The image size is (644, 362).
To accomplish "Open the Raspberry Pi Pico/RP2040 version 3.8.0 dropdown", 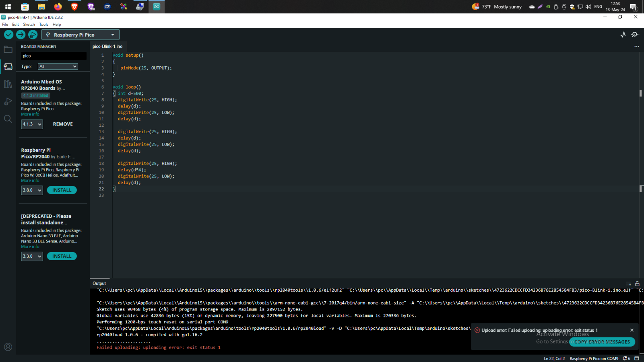I will [x=32, y=190].
